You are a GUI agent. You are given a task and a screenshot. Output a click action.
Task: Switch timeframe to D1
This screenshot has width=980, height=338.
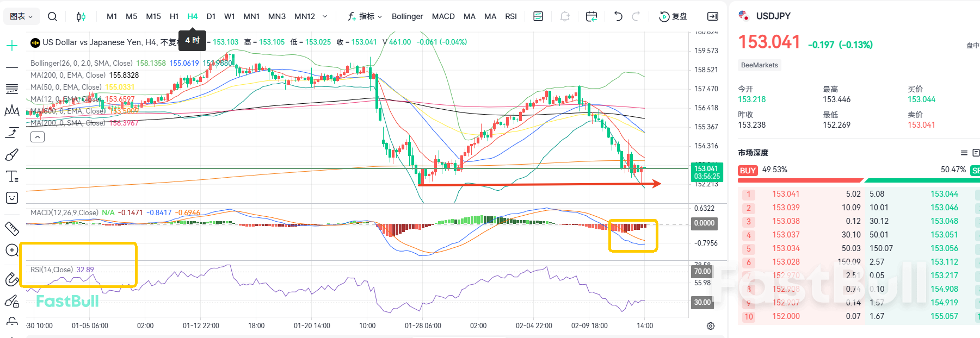click(211, 16)
